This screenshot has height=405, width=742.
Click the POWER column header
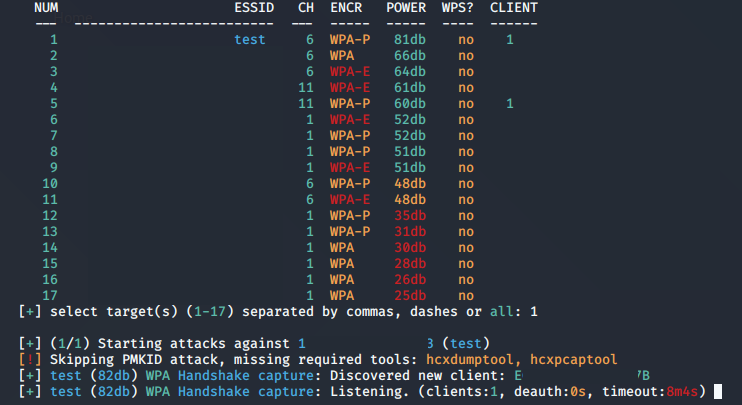(406, 8)
